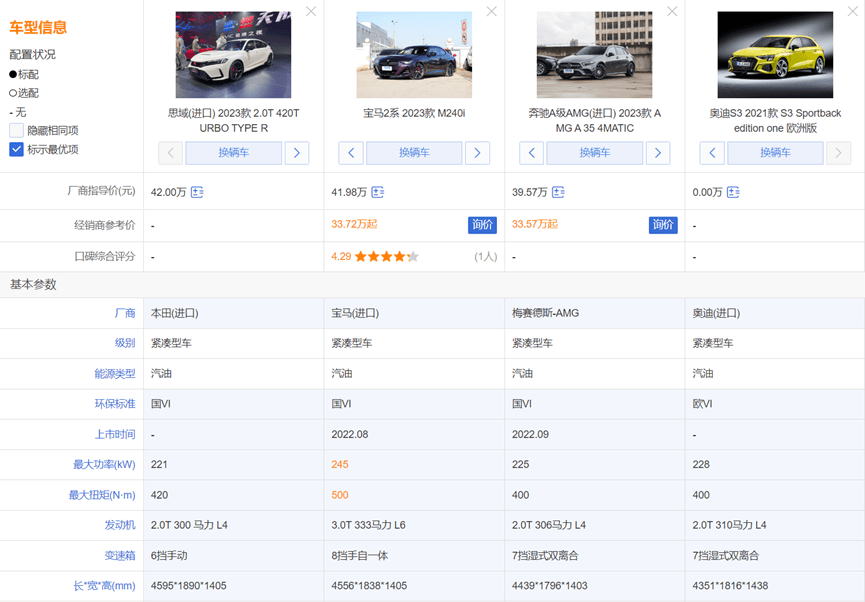Open 换辆车 selector for Audi S3
This screenshot has width=865, height=602.
click(x=775, y=153)
